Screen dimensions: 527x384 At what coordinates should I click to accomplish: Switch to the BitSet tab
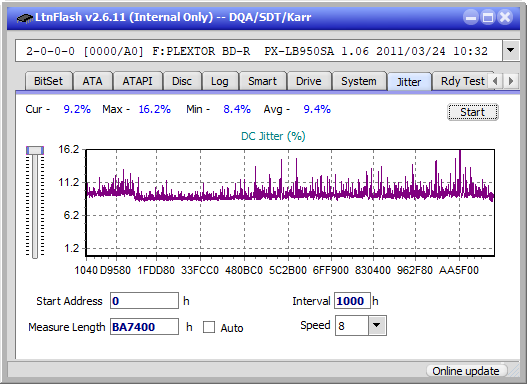point(48,81)
